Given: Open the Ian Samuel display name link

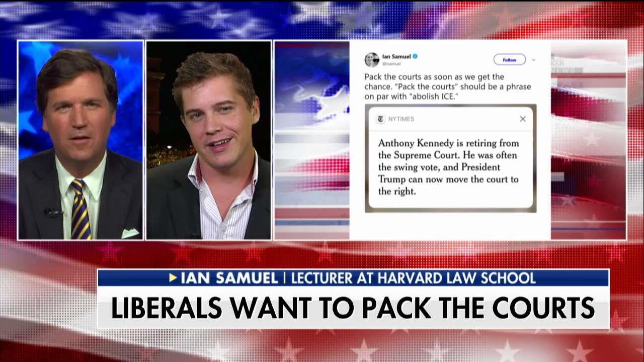Looking at the screenshot, I should (x=396, y=56).
